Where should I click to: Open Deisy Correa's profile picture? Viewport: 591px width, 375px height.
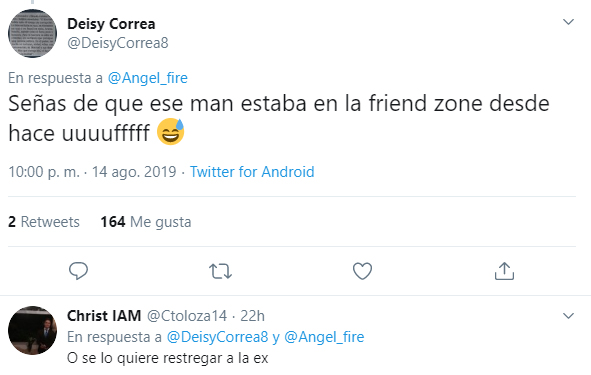pyautogui.click(x=32, y=34)
